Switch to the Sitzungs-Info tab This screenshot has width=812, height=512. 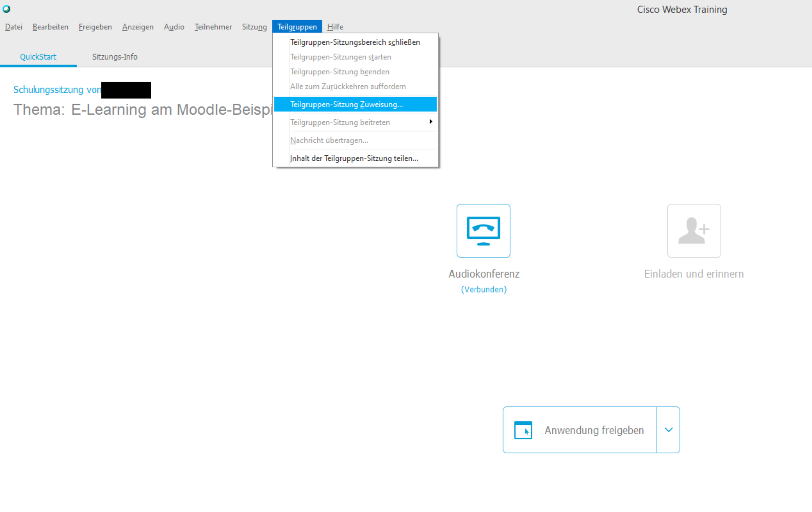[x=115, y=57]
